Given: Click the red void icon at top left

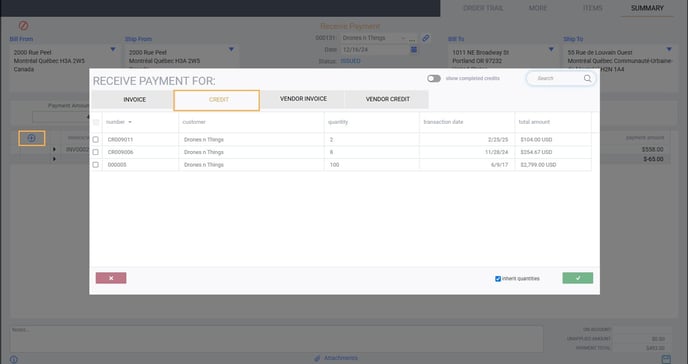Looking at the screenshot, I should (24, 26).
